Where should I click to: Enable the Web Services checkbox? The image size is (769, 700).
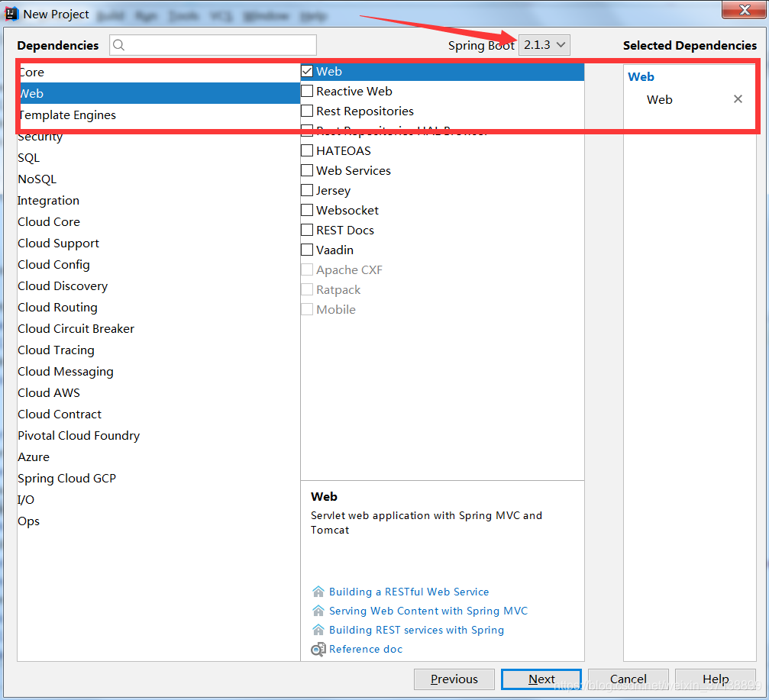coord(307,170)
